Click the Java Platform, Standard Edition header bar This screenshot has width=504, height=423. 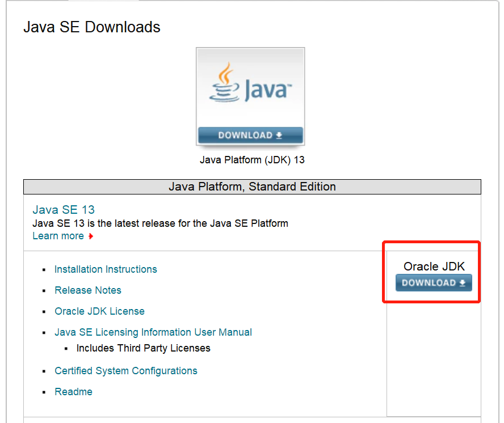pyautogui.click(x=252, y=187)
